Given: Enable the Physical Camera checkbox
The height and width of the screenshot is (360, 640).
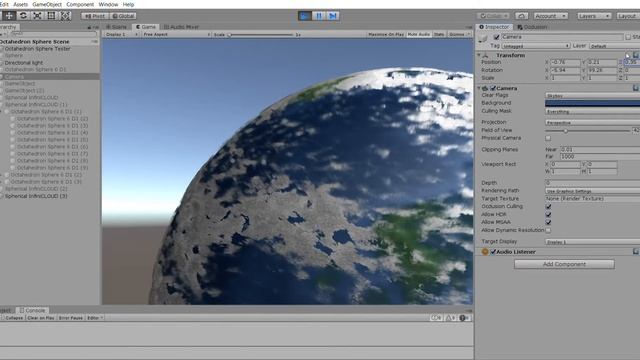Looking at the screenshot, I should point(548,138).
